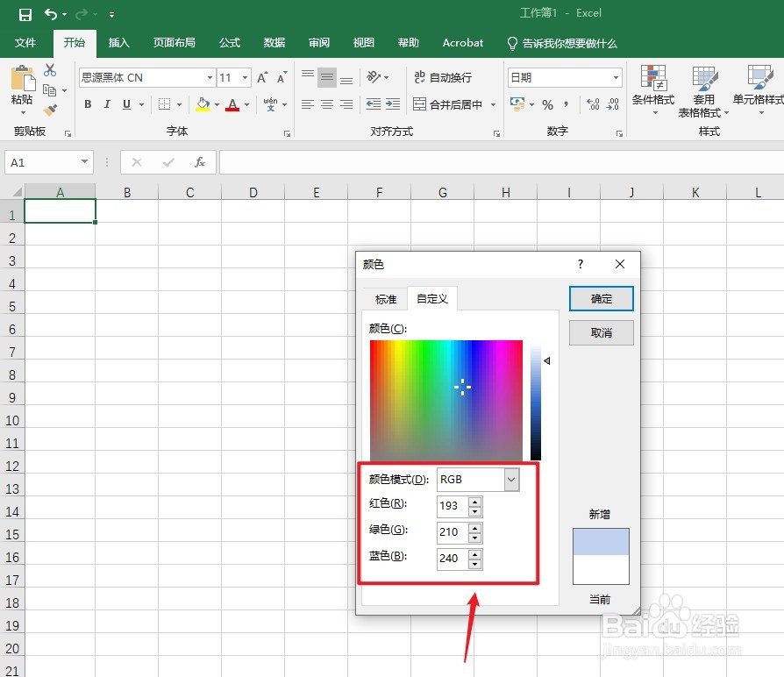Toggle Italic formatting

[x=107, y=104]
